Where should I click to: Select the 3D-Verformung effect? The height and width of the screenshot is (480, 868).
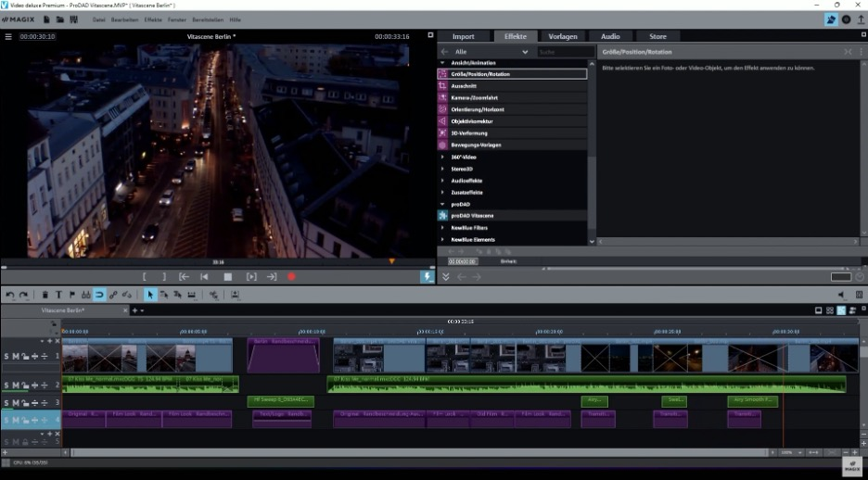512,133
